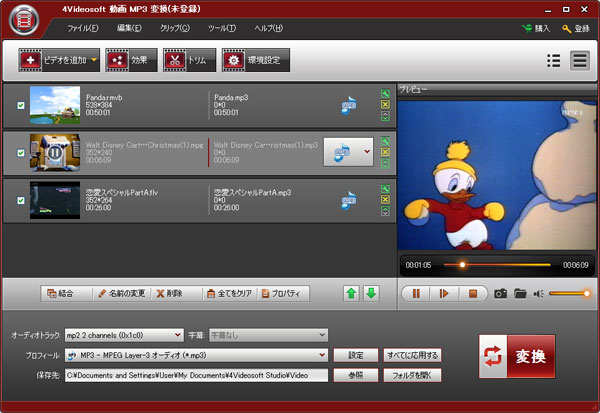Open the クリップ(C) menu
This screenshot has height=413, width=600.
[x=174, y=28]
